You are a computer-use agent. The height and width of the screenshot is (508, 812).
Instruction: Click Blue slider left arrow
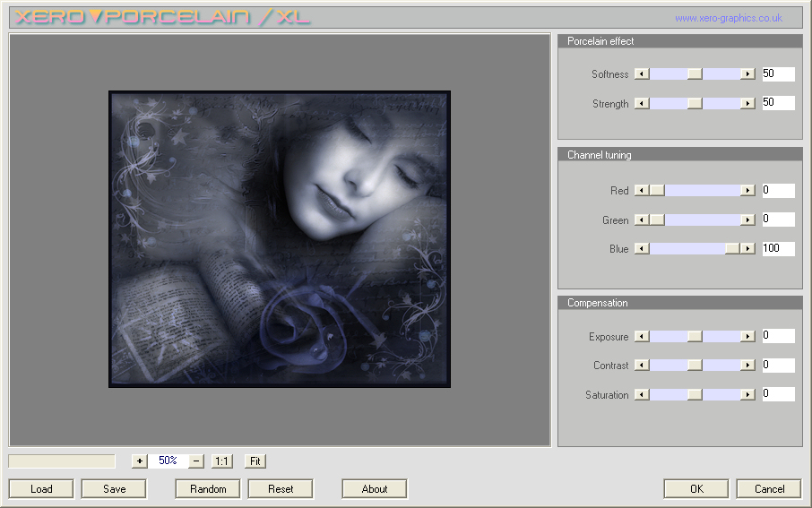[x=642, y=249]
